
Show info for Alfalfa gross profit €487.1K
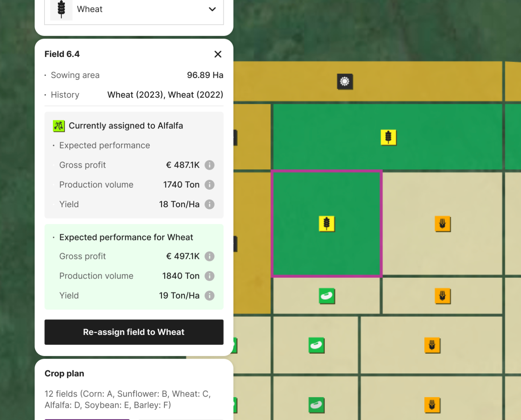coord(209,165)
